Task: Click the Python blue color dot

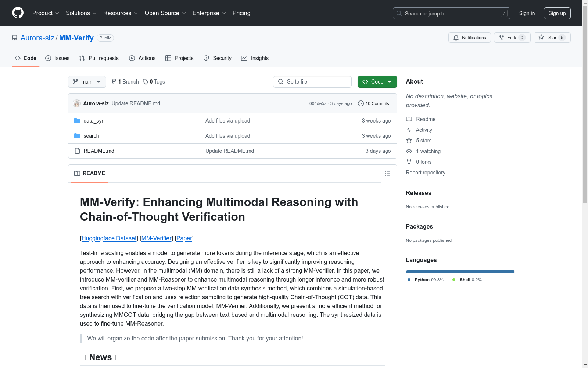Action: tap(409, 280)
